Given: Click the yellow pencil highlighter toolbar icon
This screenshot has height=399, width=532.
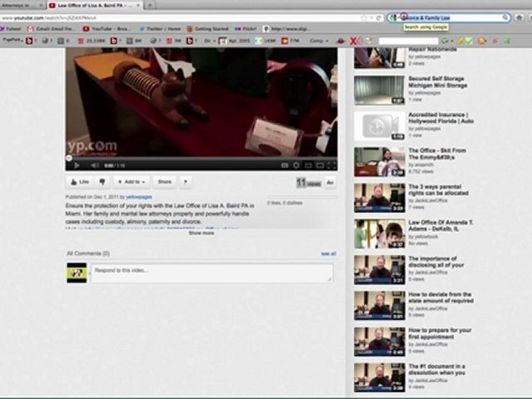Looking at the screenshot, I should pos(460,41).
